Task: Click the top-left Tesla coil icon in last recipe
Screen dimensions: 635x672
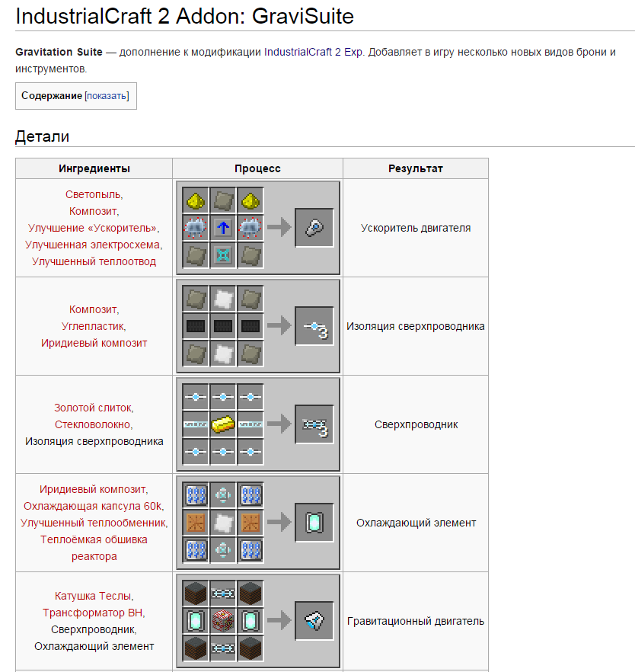Action: 196,593
